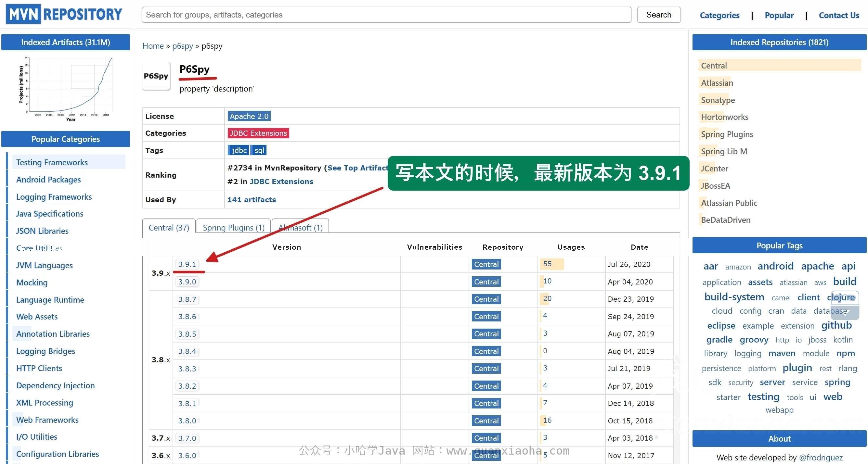868x464 pixels.
Task: Open the Hortonworks indexed repository
Action: 724,117
